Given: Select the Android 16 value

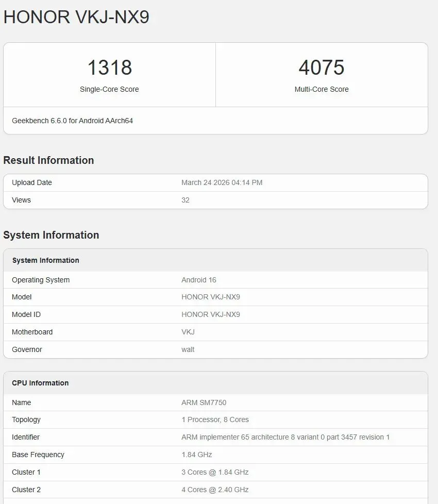Looking at the screenshot, I should [198, 280].
